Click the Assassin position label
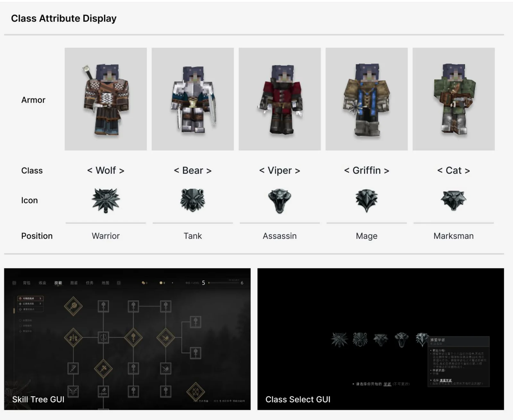Screen dimensions: 513x420 pos(280,236)
